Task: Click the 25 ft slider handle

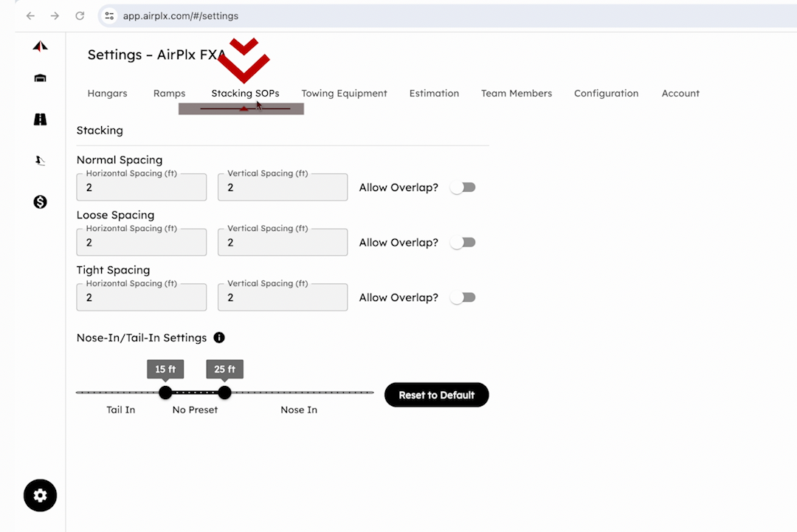Action: [x=224, y=393]
